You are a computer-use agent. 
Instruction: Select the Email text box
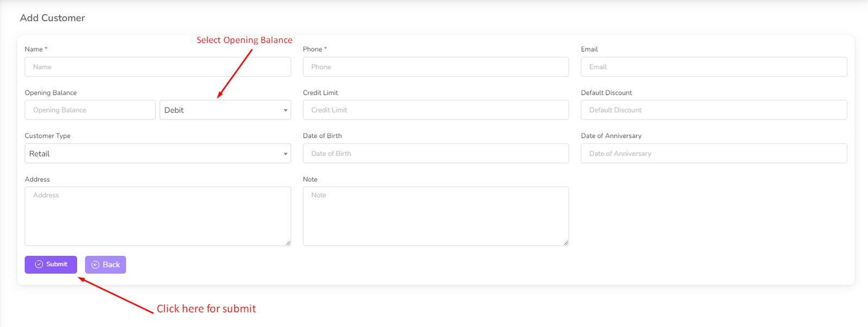(713, 67)
